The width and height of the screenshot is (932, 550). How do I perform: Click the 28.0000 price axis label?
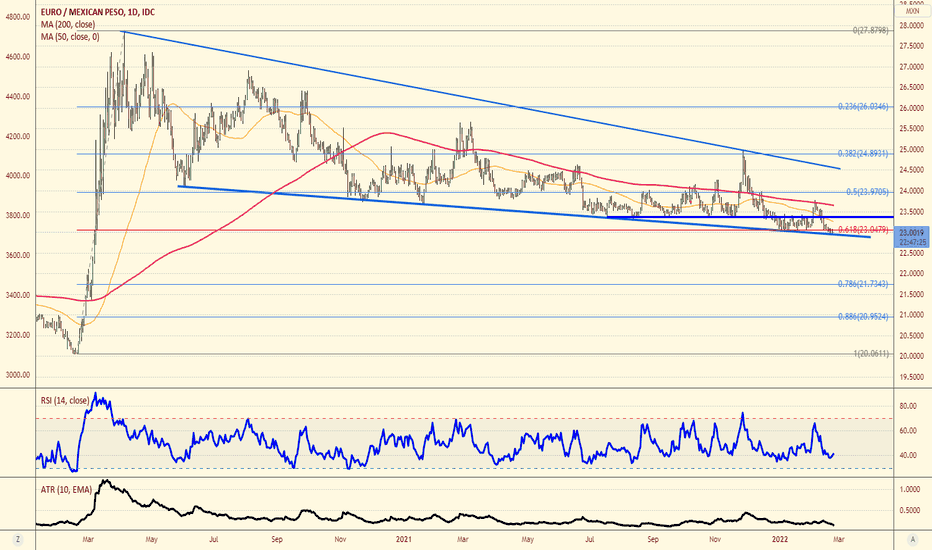[912, 26]
